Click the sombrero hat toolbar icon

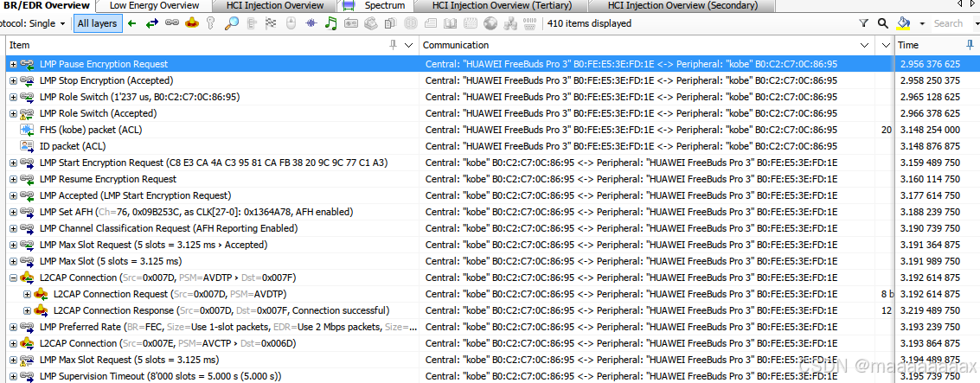click(192, 23)
